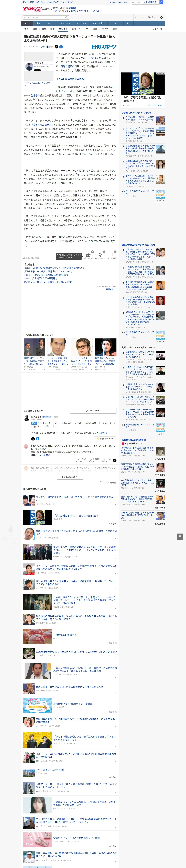This screenshot has width=186, height=868.
Task: Open the スポーツ category tab
Action: point(76,29)
